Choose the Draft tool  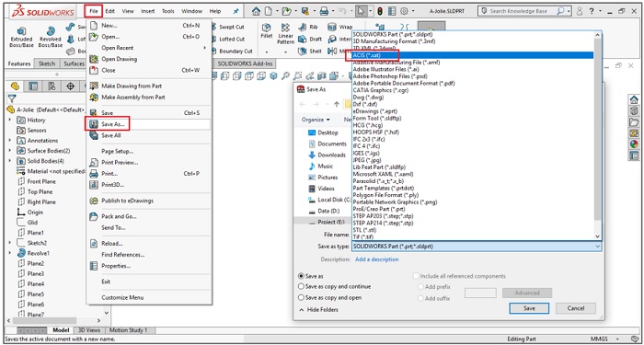[x=310, y=39]
